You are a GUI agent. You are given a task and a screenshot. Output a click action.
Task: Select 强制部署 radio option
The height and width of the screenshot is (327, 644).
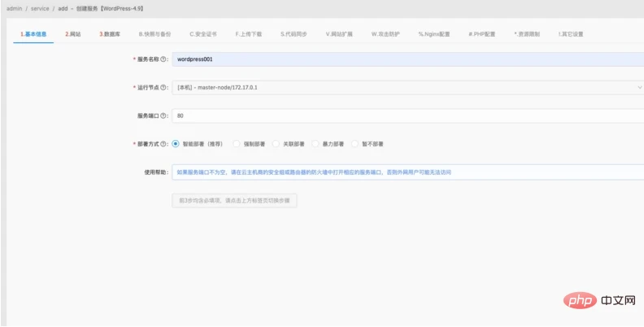pos(236,144)
